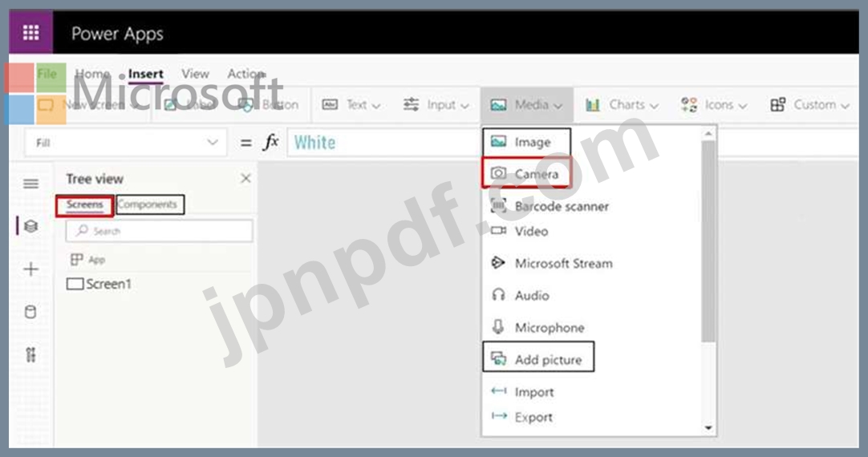This screenshot has height=457, width=868.
Task: Select Add picture in Media menu
Action: point(538,358)
